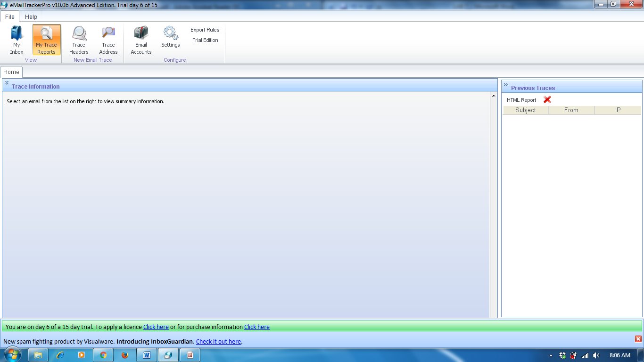Delete trace using red X beside HTML Report
Image resolution: width=644 pixels, height=362 pixels.
[x=546, y=99]
